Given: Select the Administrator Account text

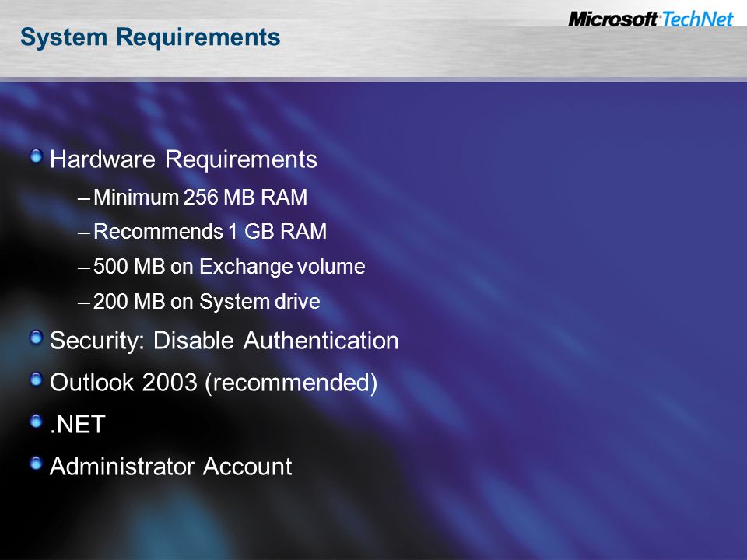Looking at the screenshot, I should [171, 466].
